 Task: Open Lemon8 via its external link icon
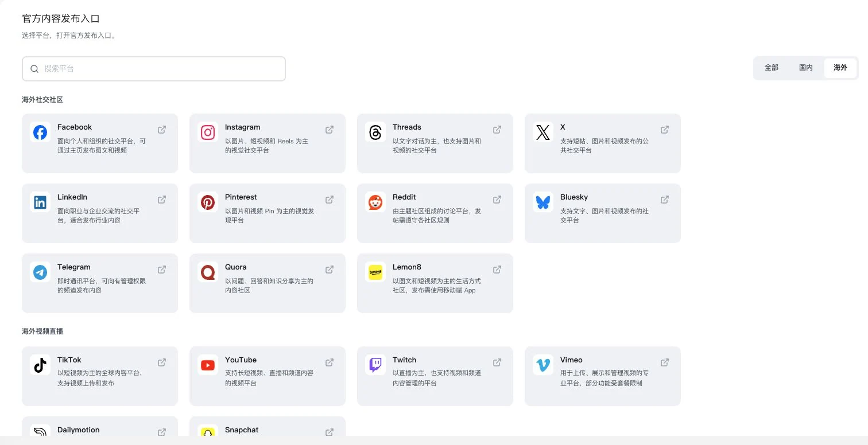pos(497,270)
